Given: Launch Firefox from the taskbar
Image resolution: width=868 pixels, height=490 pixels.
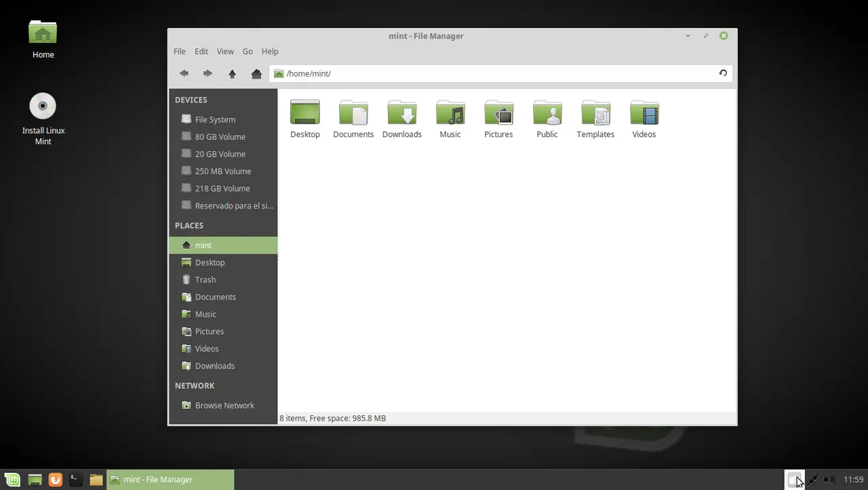Looking at the screenshot, I should click(x=56, y=480).
